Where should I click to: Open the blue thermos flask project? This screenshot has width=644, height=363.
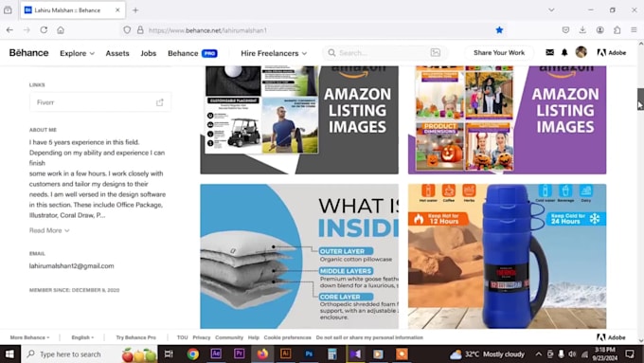tap(507, 256)
